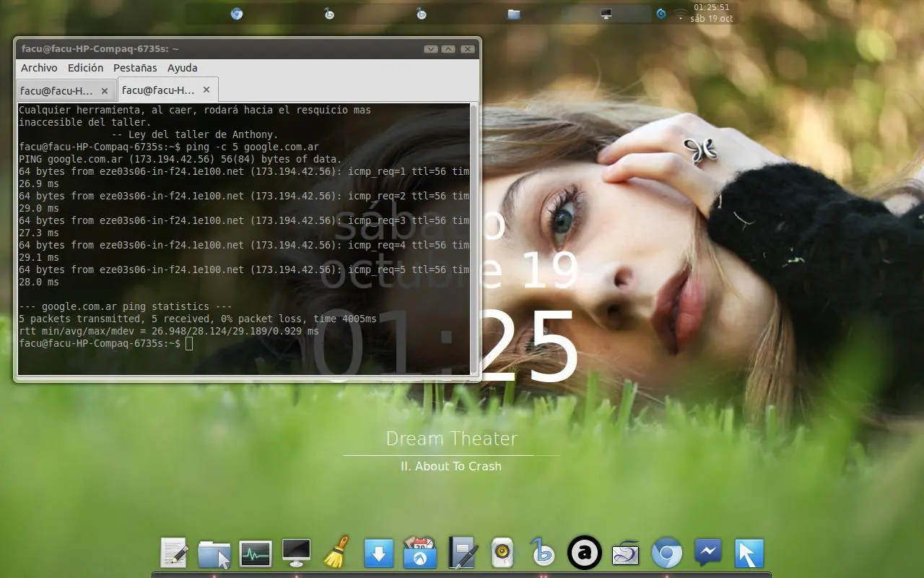This screenshot has height=578, width=924.
Task: Switch to the Chromium window in the top panel
Action: click(x=237, y=14)
